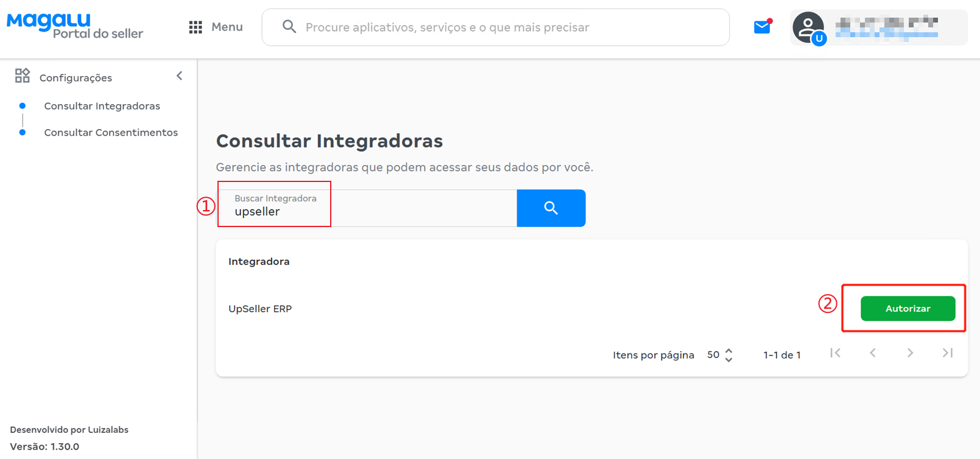The height and width of the screenshot is (459, 980).
Task: Click the Consultar Integradoras page heading
Action: (330, 141)
